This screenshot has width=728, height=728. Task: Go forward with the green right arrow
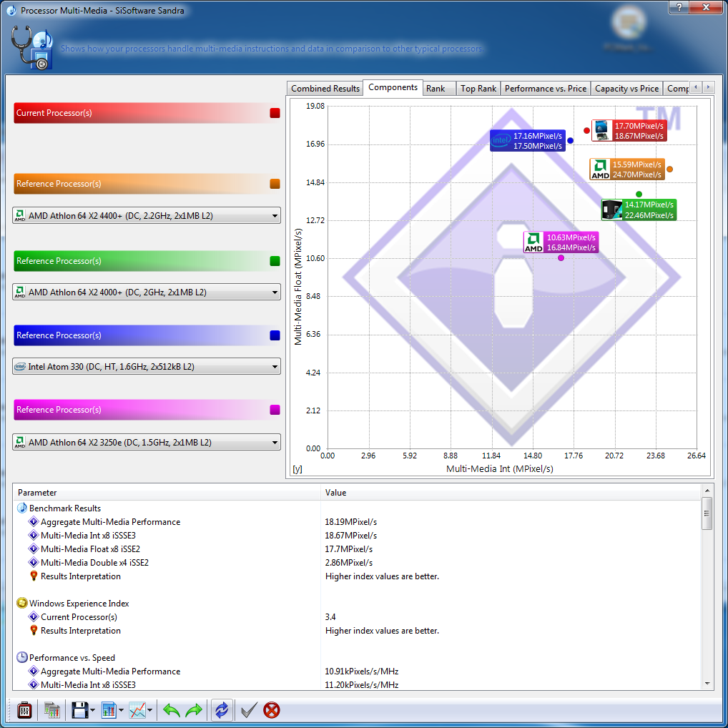click(x=194, y=710)
